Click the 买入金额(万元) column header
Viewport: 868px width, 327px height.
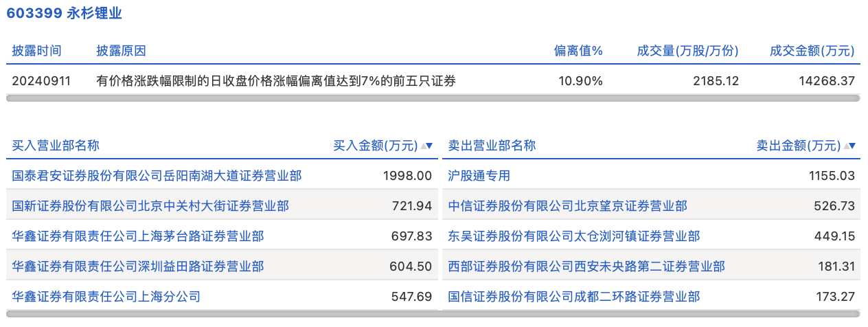tap(375, 146)
